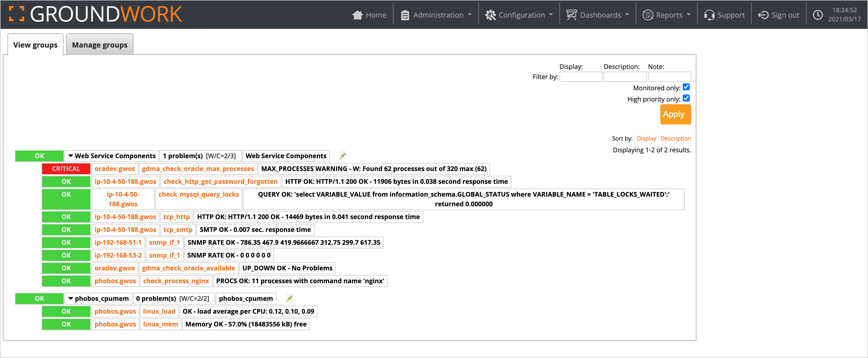Click the Dashboards presentation icon

click(571, 15)
